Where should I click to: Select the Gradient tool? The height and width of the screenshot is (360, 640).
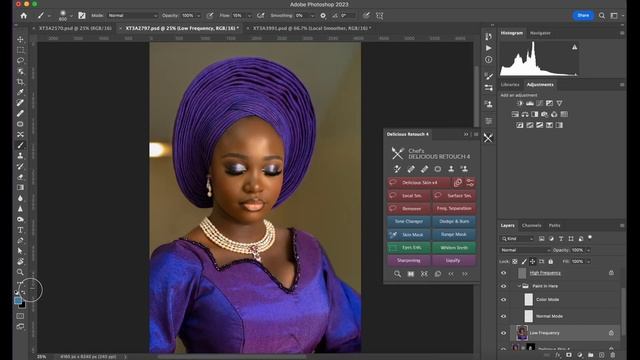[20, 187]
